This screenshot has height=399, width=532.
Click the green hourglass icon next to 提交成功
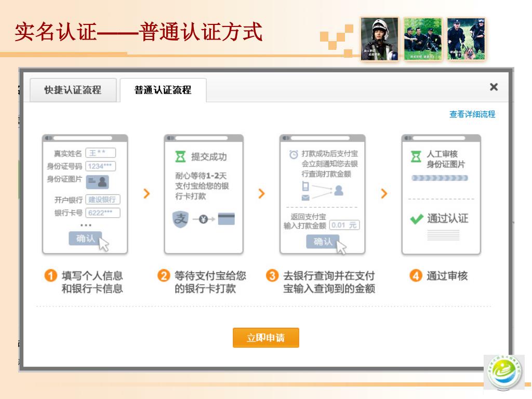click(180, 157)
